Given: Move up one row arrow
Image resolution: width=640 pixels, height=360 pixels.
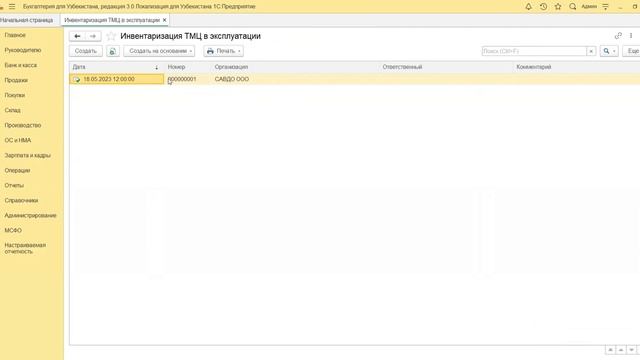Looking at the screenshot, I should 621,350.
